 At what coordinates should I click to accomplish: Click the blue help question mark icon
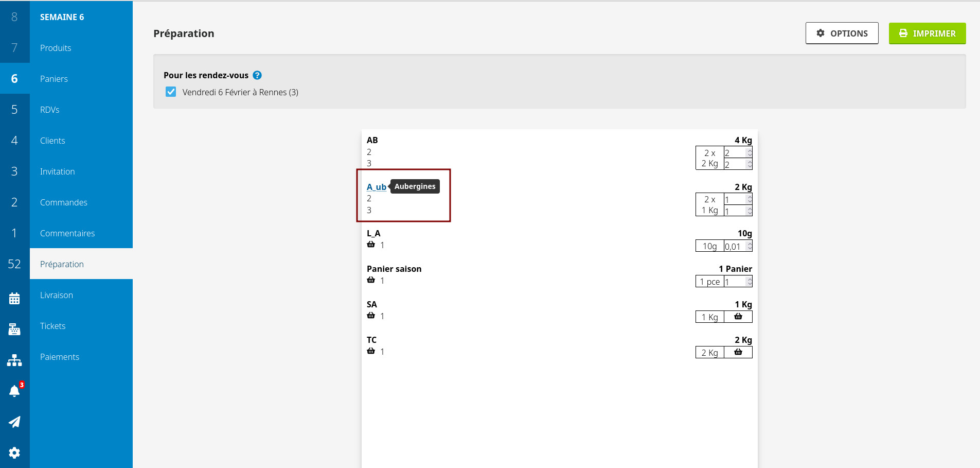point(257,75)
